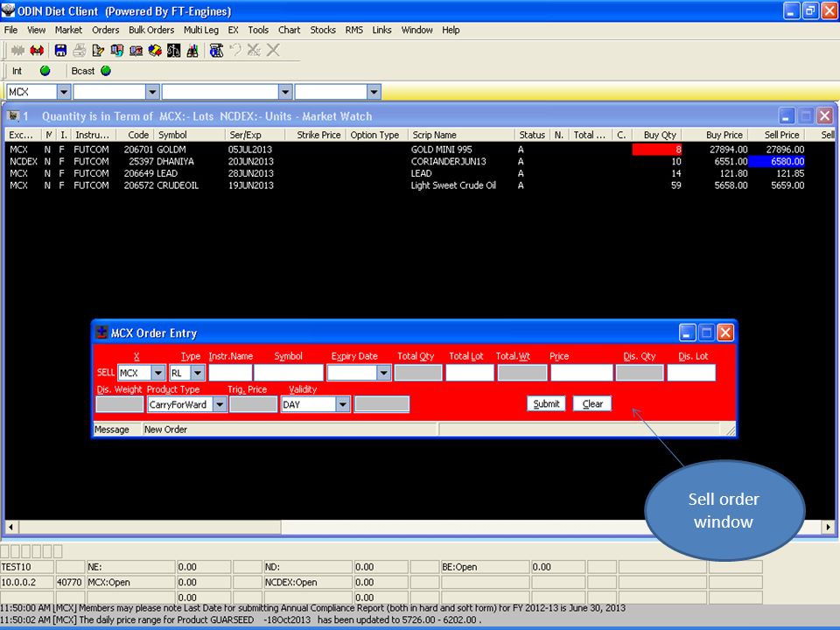Open the Expiry Date dropdown
Image resolution: width=840 pixels, height=630 pixels.
[x=383, y=373]
